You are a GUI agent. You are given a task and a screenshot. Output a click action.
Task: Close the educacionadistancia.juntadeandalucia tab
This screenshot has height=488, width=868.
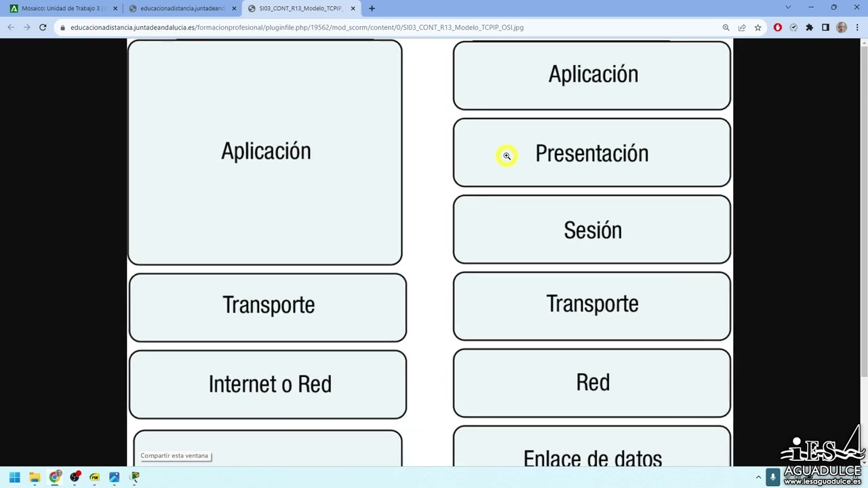point(235,9)
